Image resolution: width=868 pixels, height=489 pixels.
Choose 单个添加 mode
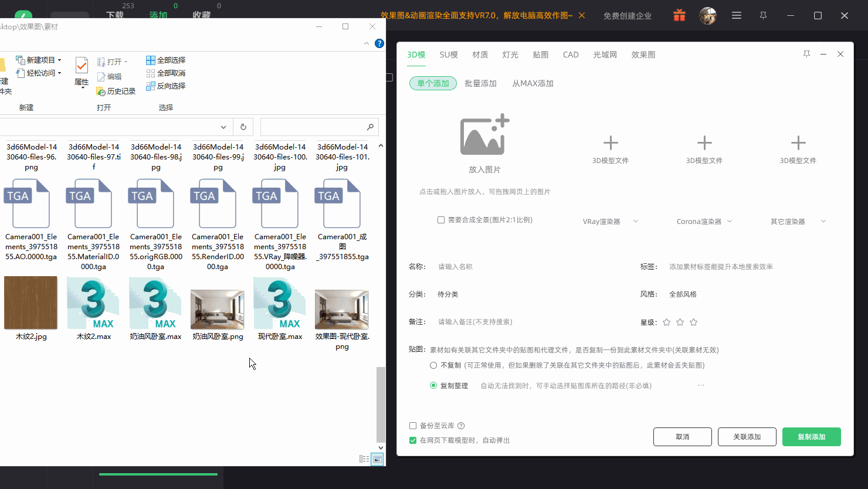(x=433, y=83)
